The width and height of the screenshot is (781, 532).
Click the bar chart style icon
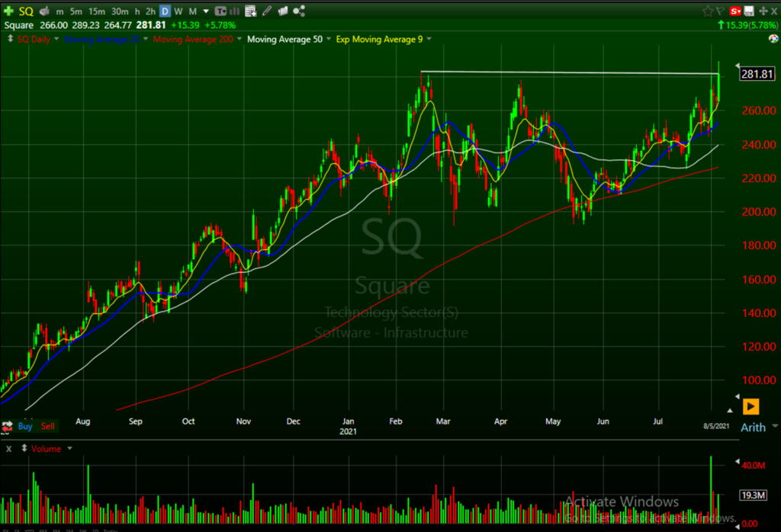pyautogui.click(x=234, y=11)
